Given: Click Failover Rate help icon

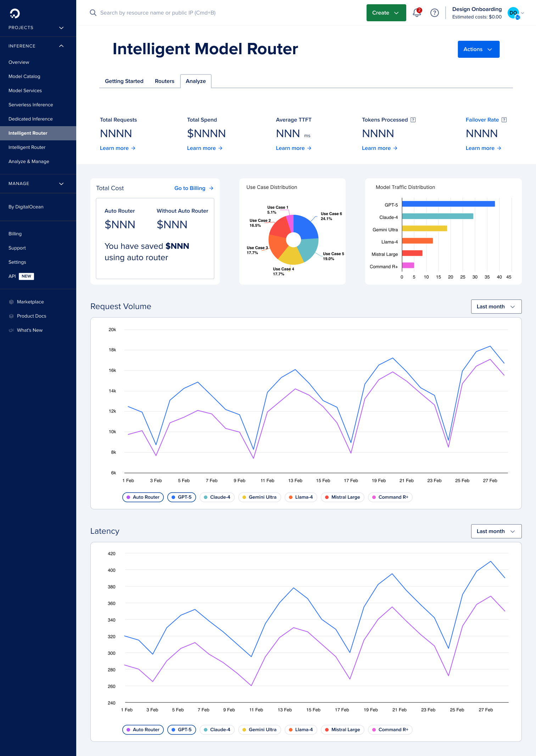Looking at the screenshot, I should [x=504, y=120].
